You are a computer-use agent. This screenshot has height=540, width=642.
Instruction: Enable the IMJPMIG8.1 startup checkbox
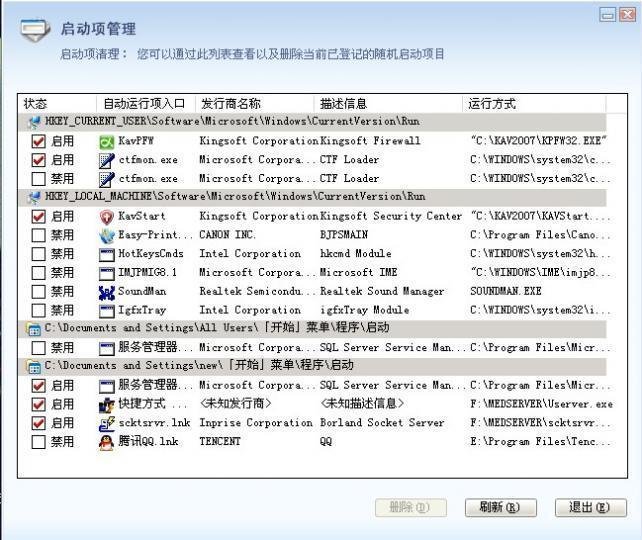(x=38, y=273)
